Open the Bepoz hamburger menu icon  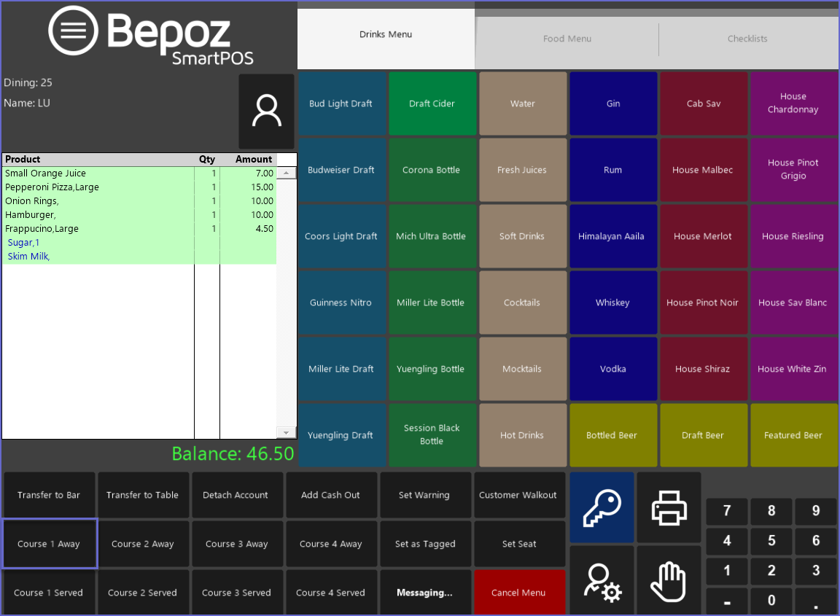pos(73,31)
